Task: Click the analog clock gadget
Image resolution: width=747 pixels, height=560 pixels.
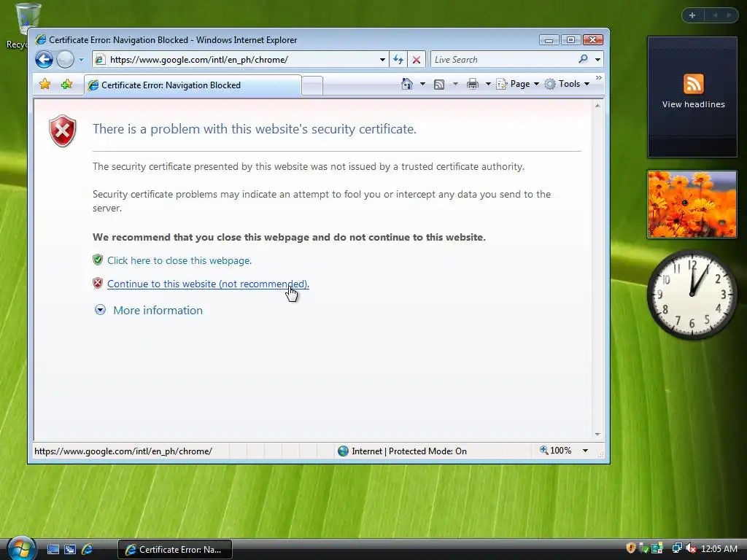Action: [692, 294]
